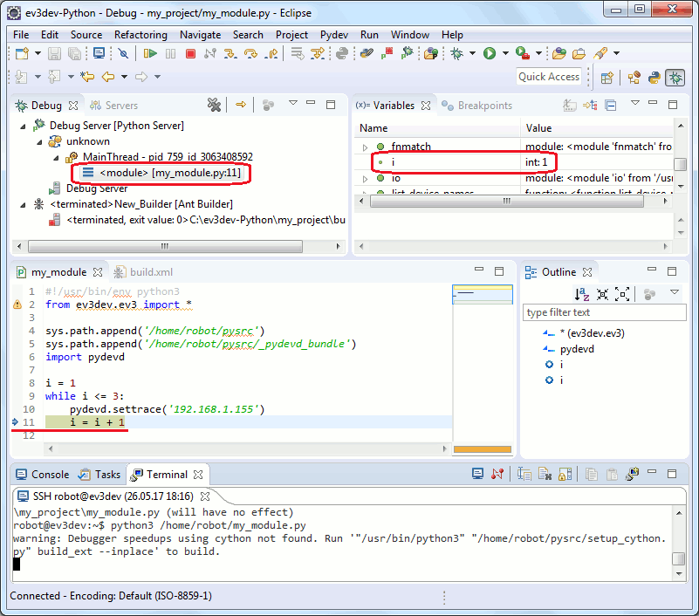Maximize the Terminal view
Viewport: 699px width, 616px height.
pos(672,474)
